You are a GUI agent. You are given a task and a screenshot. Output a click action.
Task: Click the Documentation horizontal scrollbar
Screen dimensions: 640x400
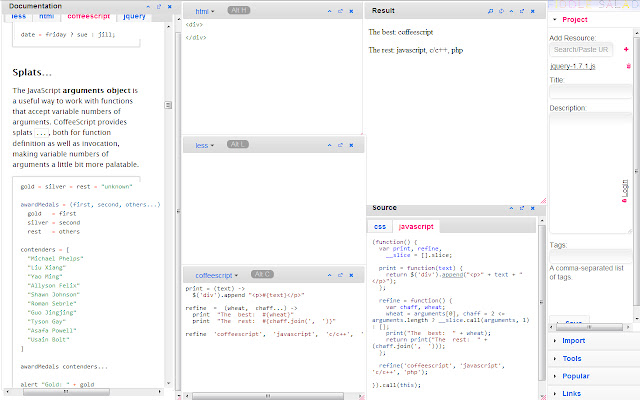pos(66,392)
